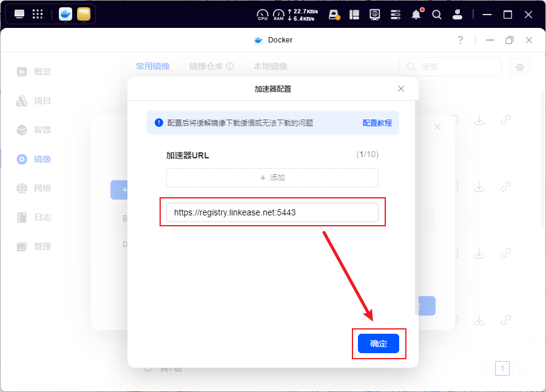Click the 添加 button to add a URL
The image size is (546, 392).
(272, 178)
